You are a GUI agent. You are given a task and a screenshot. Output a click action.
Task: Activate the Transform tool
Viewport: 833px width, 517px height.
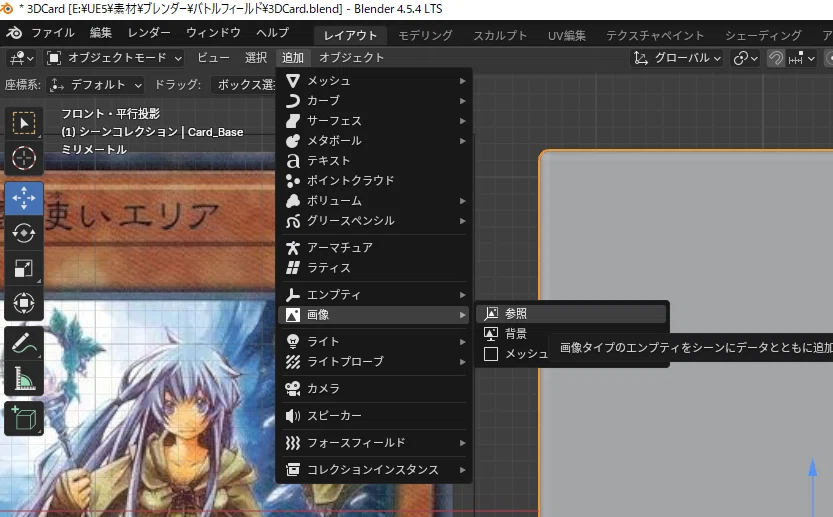(x=24, y=303)
